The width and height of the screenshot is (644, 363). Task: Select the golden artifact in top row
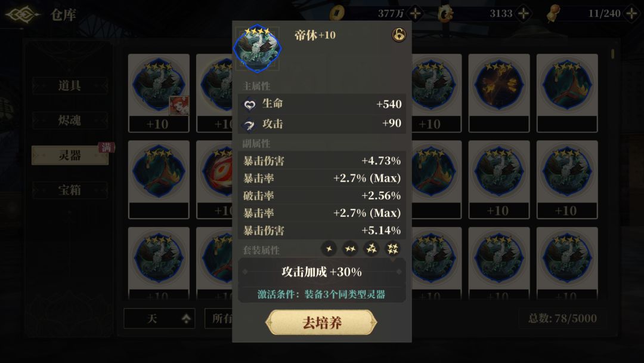click(499, 93)
